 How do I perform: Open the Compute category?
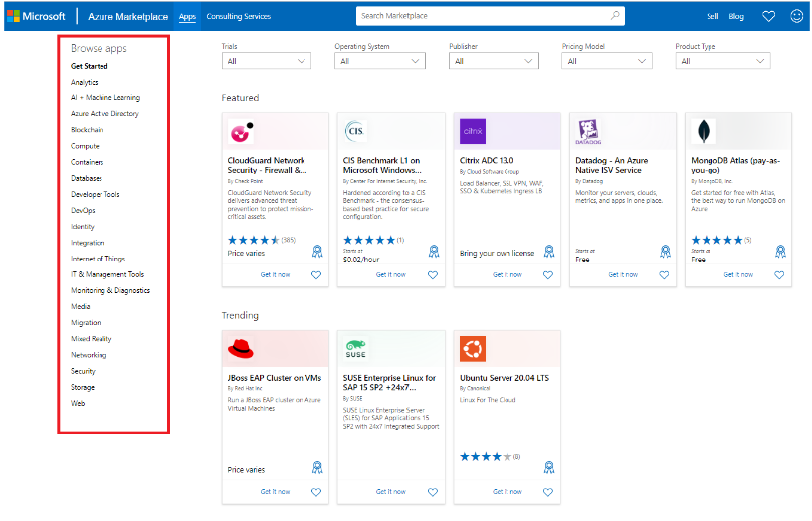click(85, 146)
